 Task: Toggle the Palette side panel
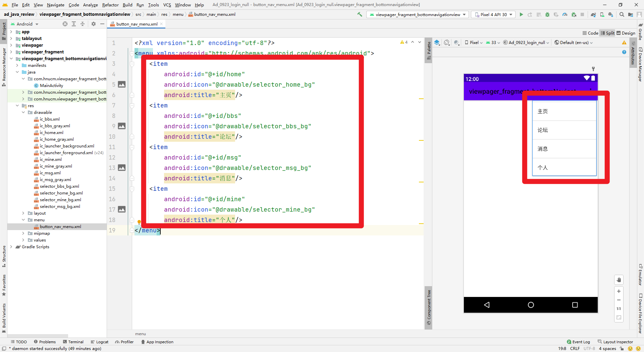[429, 50]
